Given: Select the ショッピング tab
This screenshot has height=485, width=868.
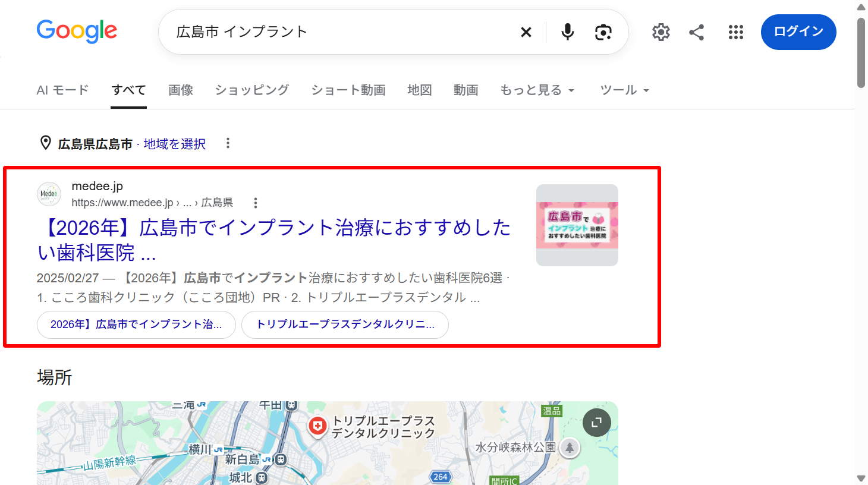Looking at the screenshot, I should (252, 90).
